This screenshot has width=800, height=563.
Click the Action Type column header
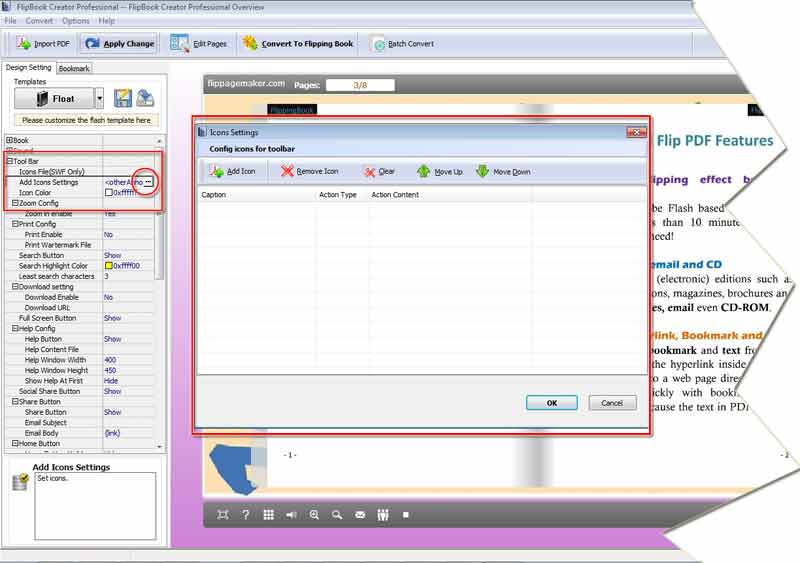point(342,194)
